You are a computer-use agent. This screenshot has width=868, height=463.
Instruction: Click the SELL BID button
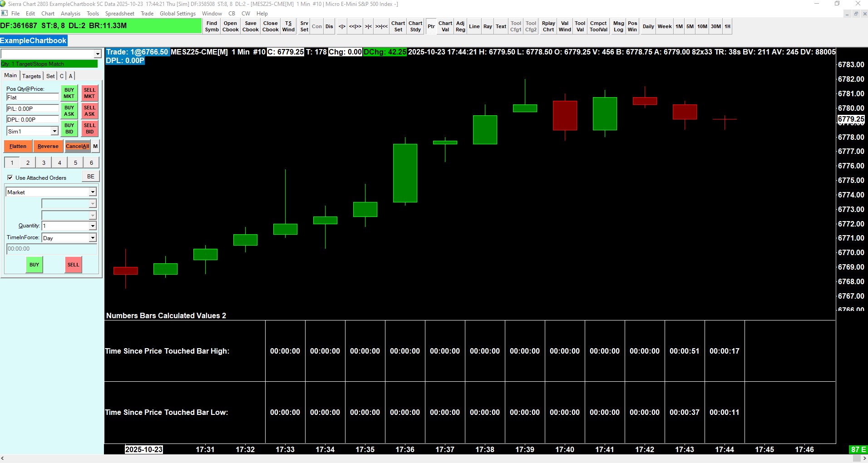point(90,128)
